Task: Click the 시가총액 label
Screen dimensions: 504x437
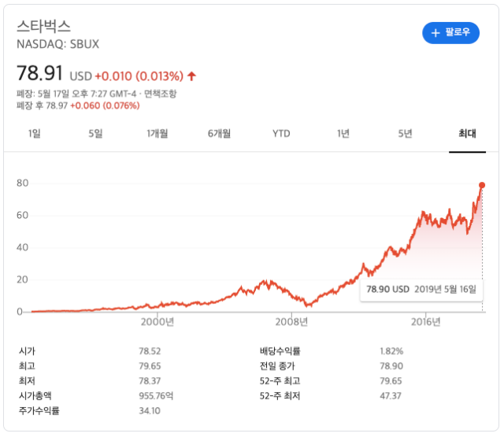Action: (35, 396)
